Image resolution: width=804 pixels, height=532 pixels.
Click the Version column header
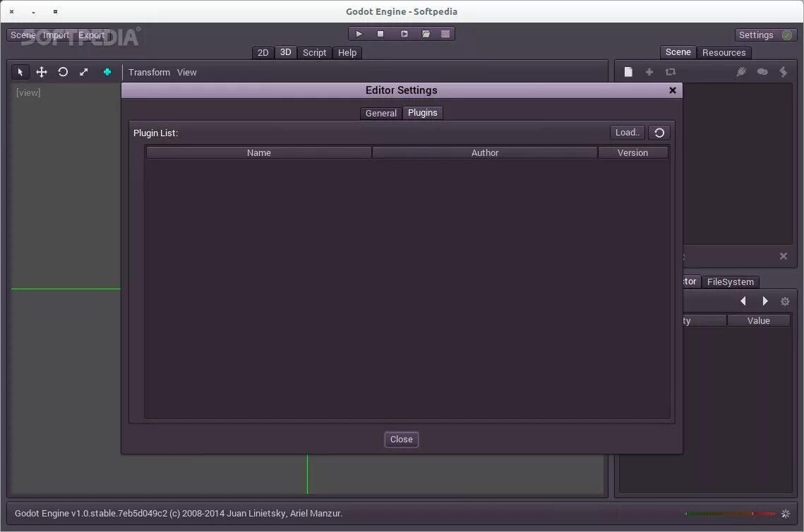pos(632,152)
